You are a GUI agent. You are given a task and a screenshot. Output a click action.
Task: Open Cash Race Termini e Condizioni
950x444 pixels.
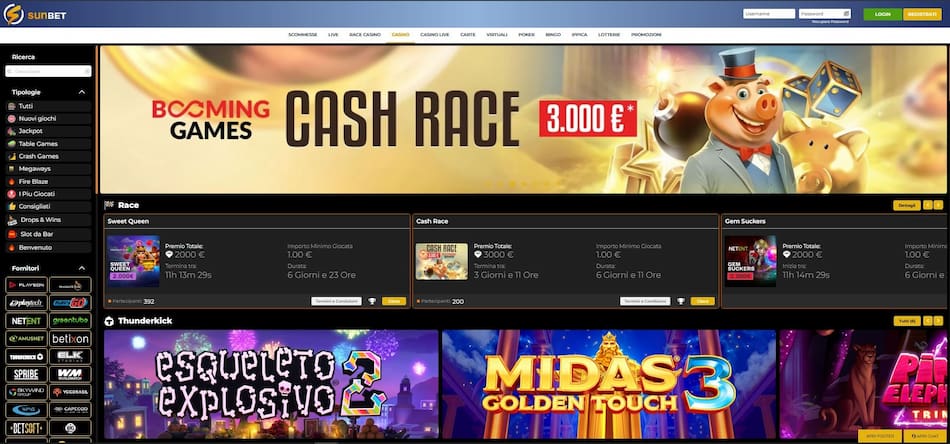pyautogui.click(x=645, y=301)
